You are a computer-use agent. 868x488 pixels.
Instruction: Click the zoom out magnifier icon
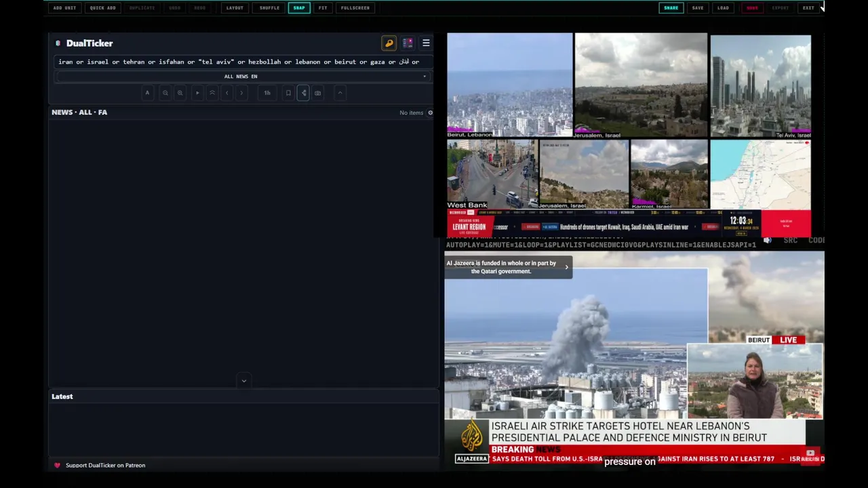(165, 93)
